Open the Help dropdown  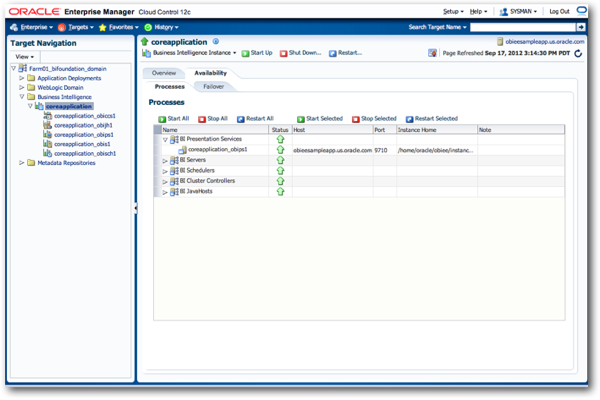click(x=478, y=11)
